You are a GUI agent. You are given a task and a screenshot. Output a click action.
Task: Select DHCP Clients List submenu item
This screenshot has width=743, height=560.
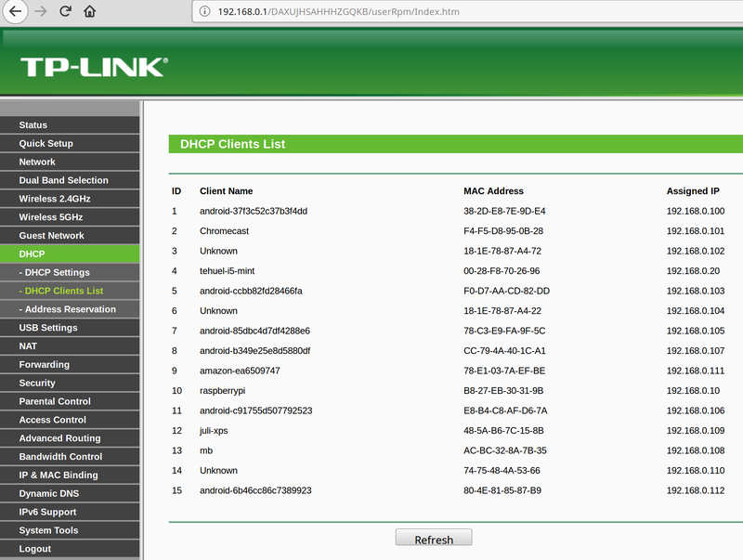(70, 291)
